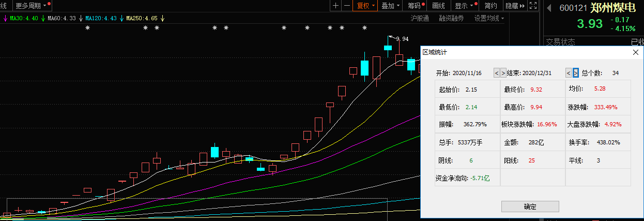Select 画线 drawing tool

pos(438,6)
